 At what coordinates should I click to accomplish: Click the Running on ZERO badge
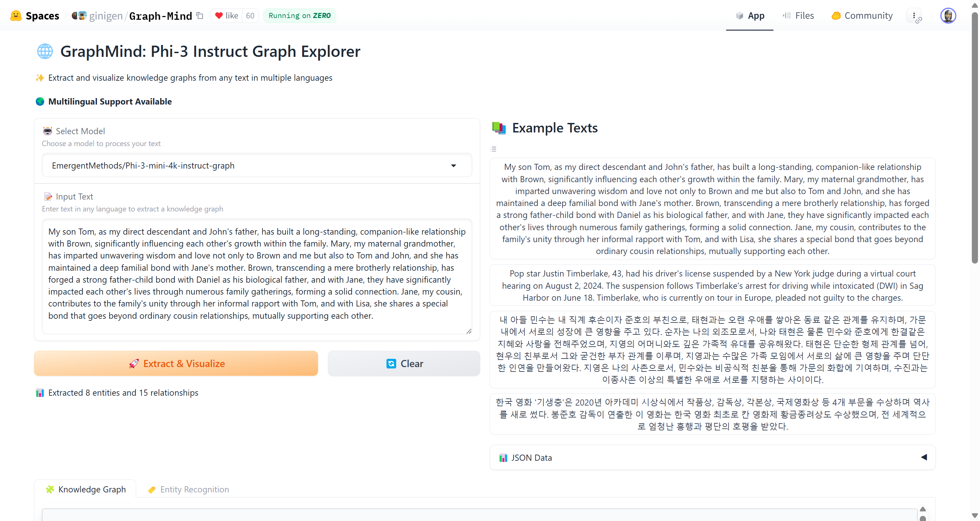coord(300,16)
